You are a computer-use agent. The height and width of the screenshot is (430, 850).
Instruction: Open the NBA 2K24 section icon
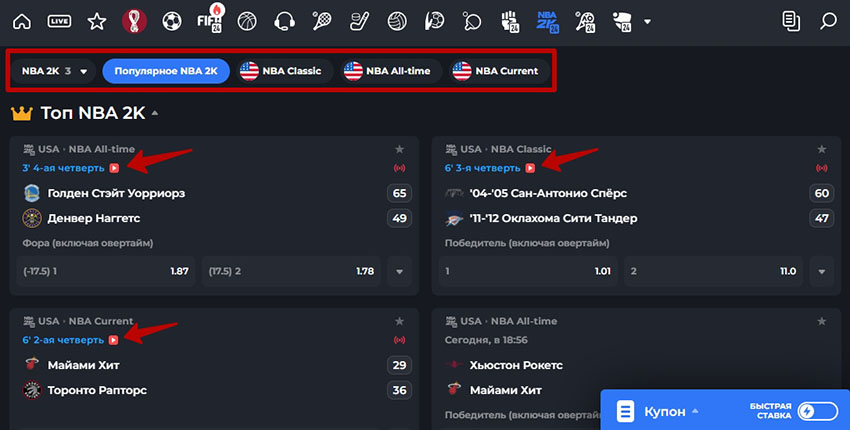click(x=548, y=22)
